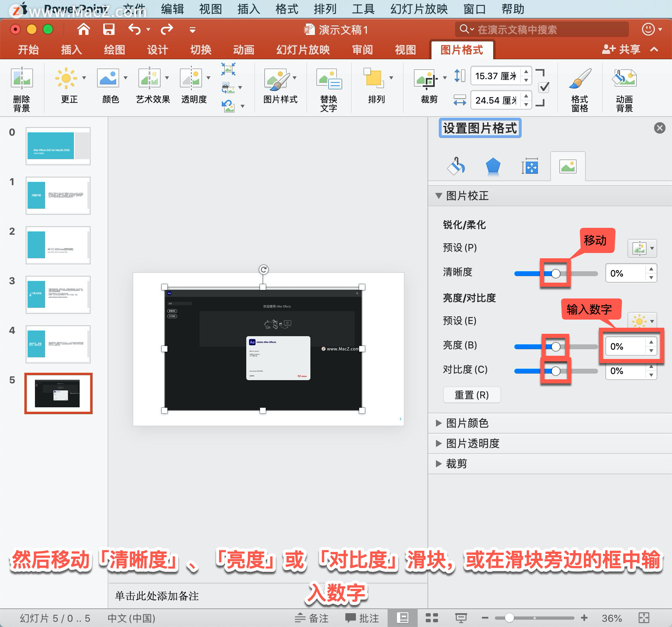Open the 帮助 menu in menu bar
672x627 pixels.
point(513,9)
